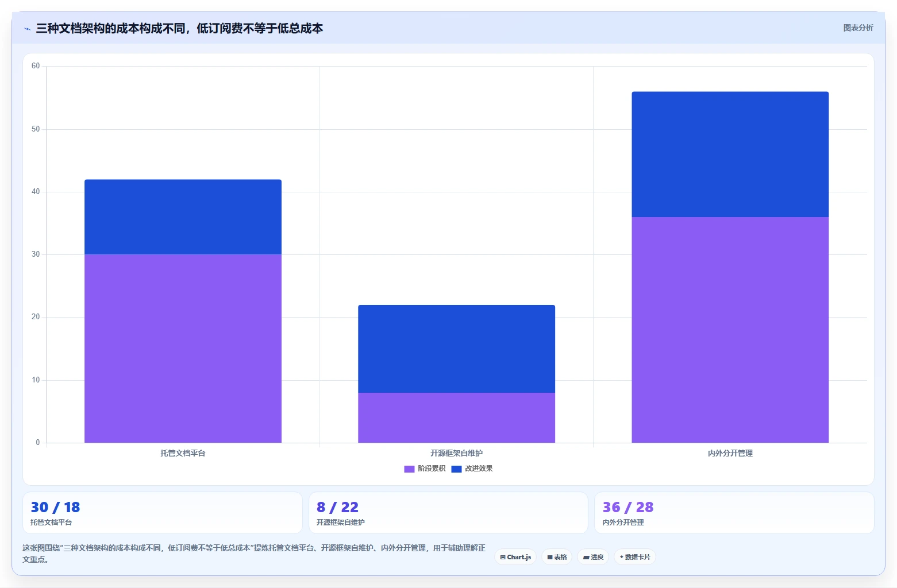Click x-axis label 内外分开管理

pyautogui.click(x=730, y=453)
